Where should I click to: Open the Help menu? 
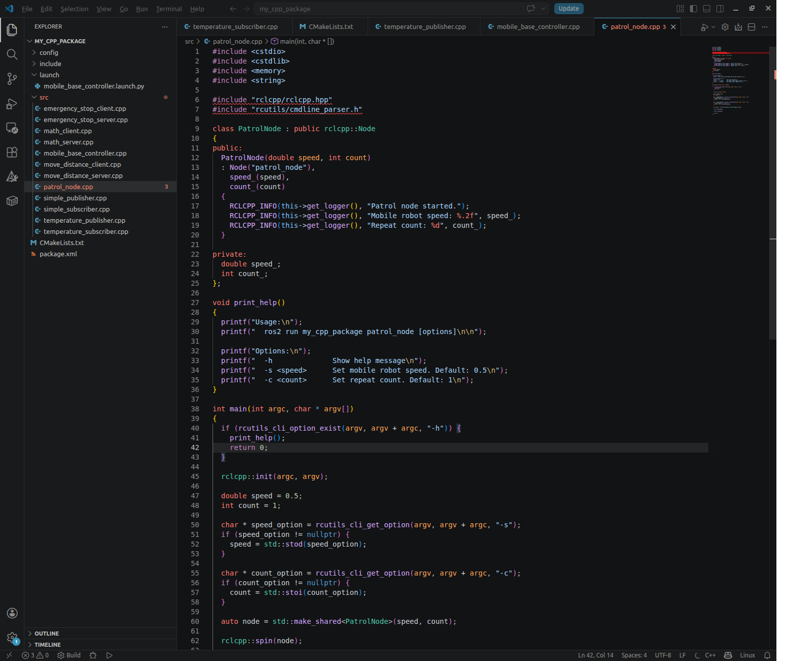[197, 9]
